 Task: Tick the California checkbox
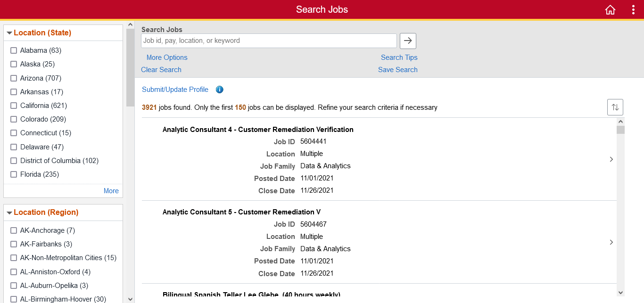(x=14, y=106)
